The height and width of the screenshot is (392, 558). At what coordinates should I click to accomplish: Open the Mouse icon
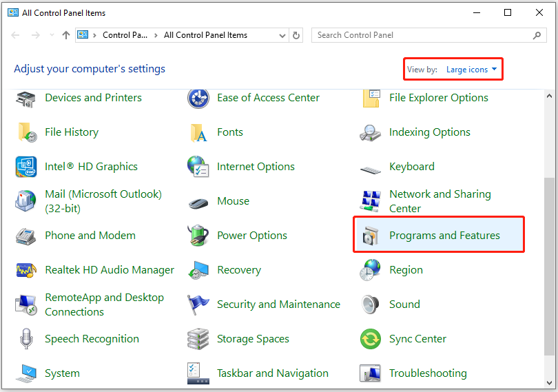coord(198,203)
